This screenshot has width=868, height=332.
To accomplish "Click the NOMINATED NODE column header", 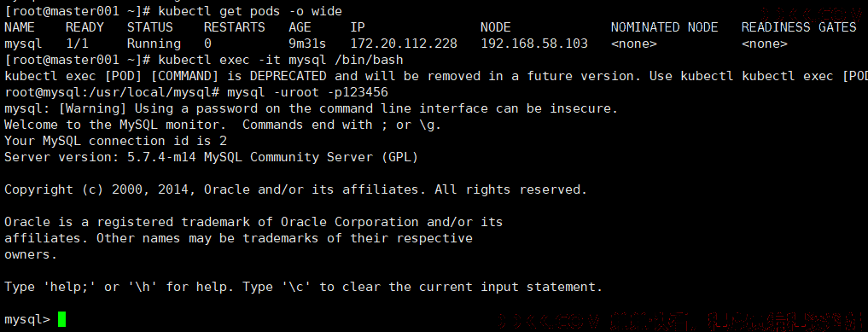I will click(x=664, y=27).
